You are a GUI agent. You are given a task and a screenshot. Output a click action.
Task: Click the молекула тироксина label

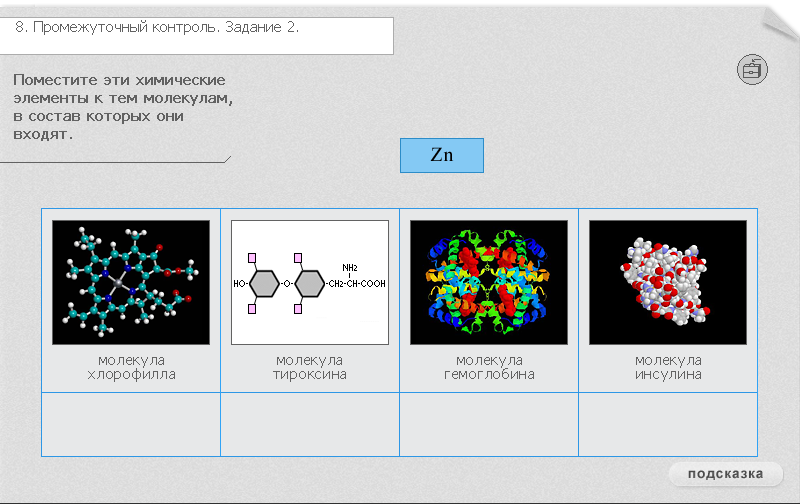(310, 367)
